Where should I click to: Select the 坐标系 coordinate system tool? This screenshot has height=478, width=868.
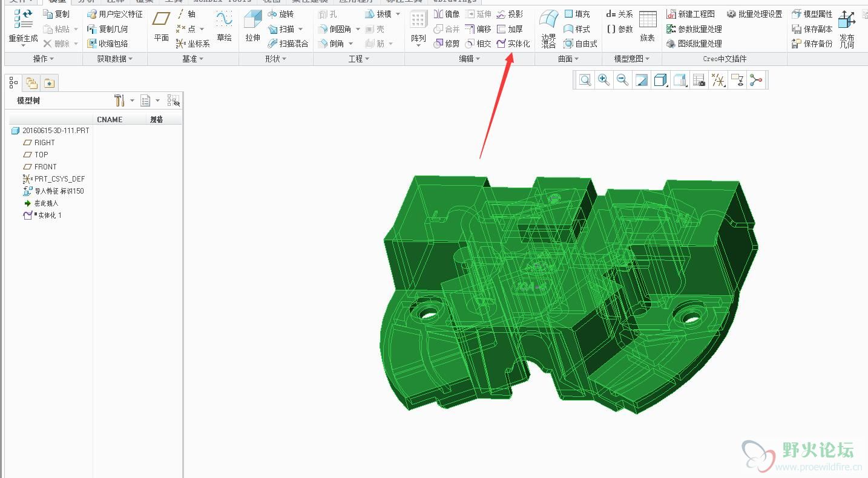coord(193,44)
